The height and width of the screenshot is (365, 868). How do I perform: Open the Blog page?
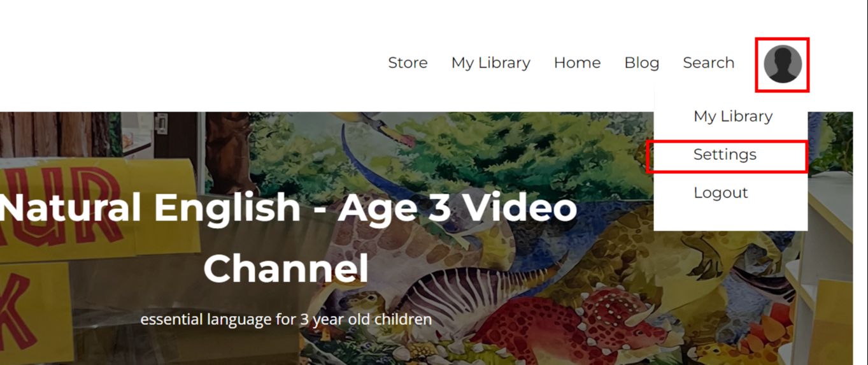(x=641, y=63)
